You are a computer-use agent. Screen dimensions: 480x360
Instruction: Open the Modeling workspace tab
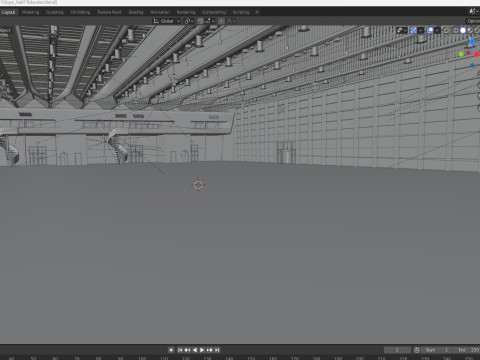coord(30,12)
